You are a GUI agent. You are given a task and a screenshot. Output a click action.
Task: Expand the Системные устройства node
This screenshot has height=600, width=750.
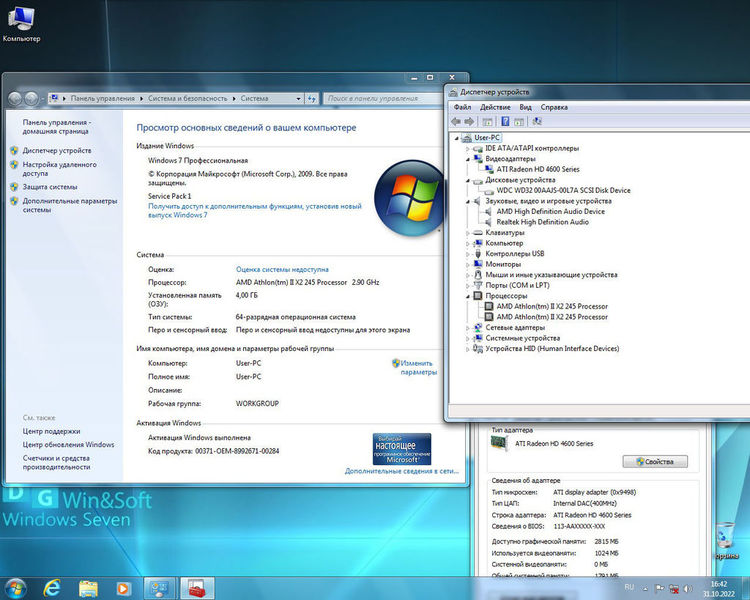468,338
